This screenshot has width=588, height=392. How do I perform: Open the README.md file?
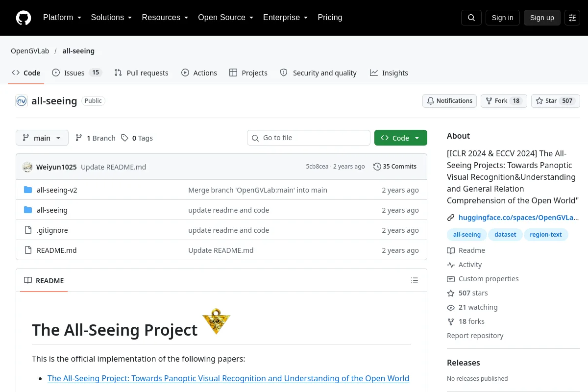point(57,250)
